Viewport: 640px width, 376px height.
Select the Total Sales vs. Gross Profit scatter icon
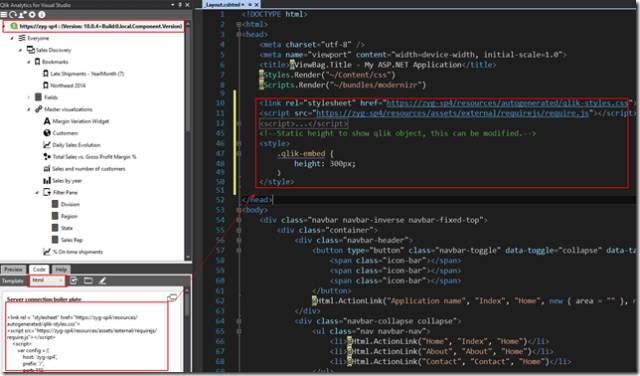point(47,156)
